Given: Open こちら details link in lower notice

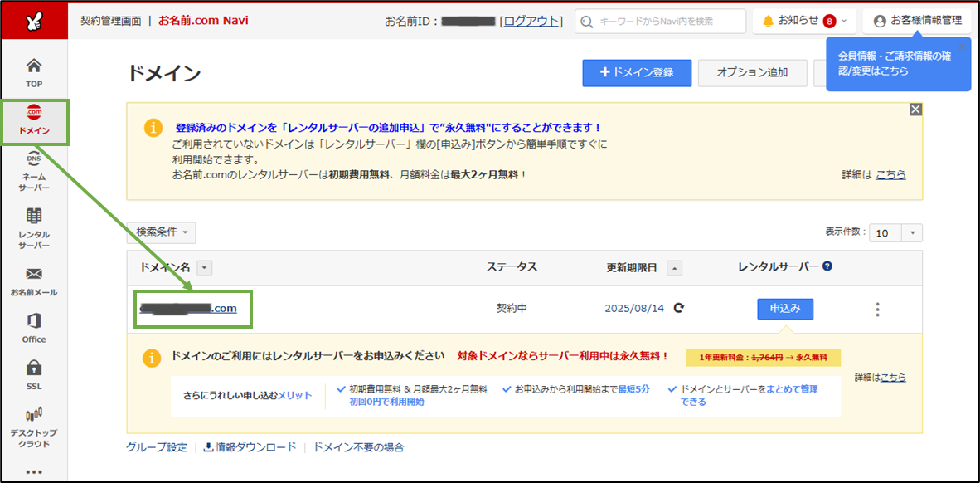Looking at the screenshot, I should (893, 378).
